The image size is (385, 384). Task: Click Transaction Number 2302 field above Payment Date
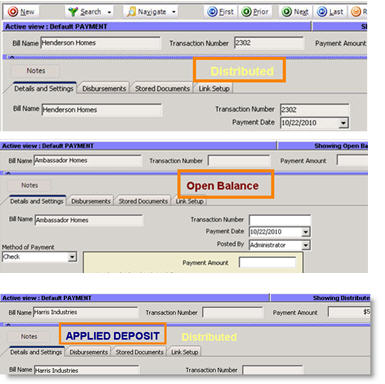pyautogui.click(x=314, y=109)
